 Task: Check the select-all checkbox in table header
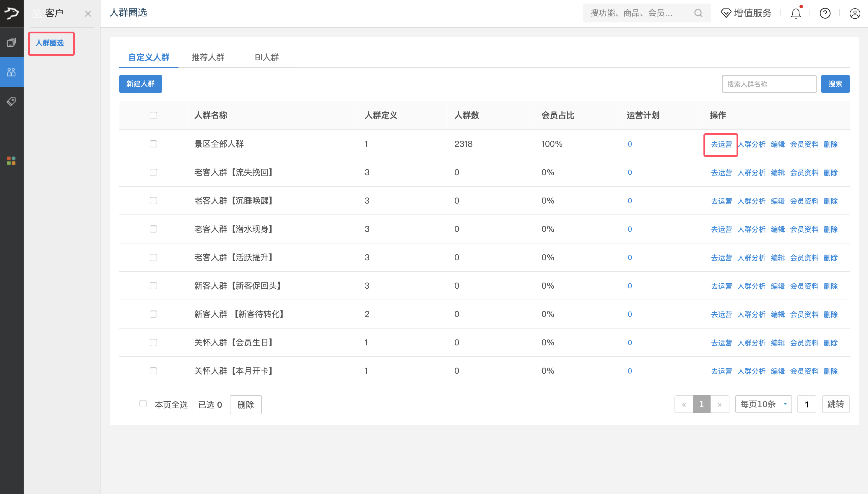click(153, 115)
